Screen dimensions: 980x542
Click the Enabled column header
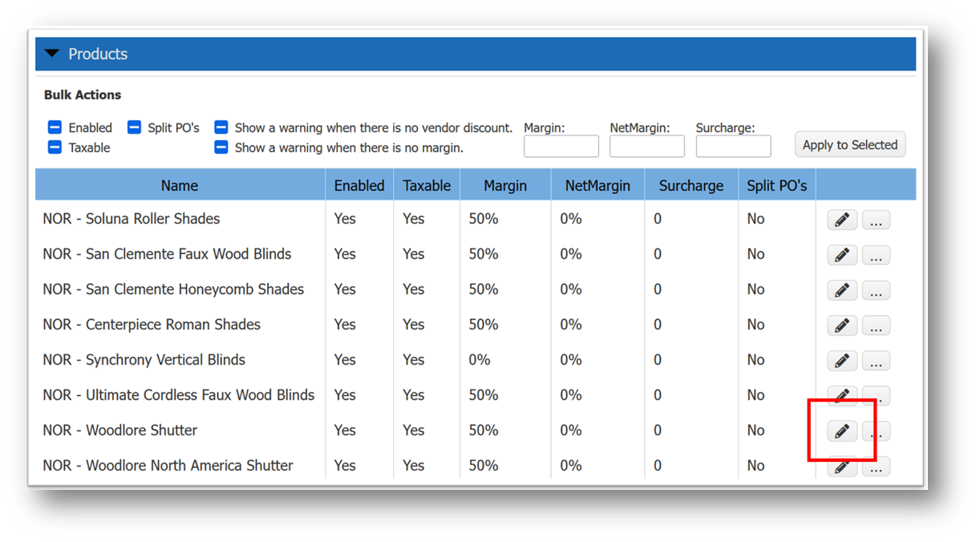(x=359, y=185)
